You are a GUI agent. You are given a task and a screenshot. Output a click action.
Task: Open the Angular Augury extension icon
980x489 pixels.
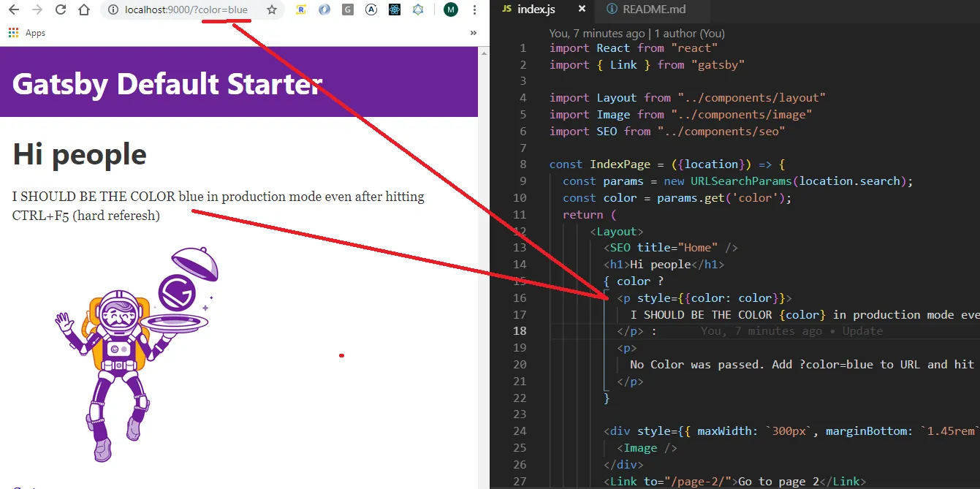371,10
